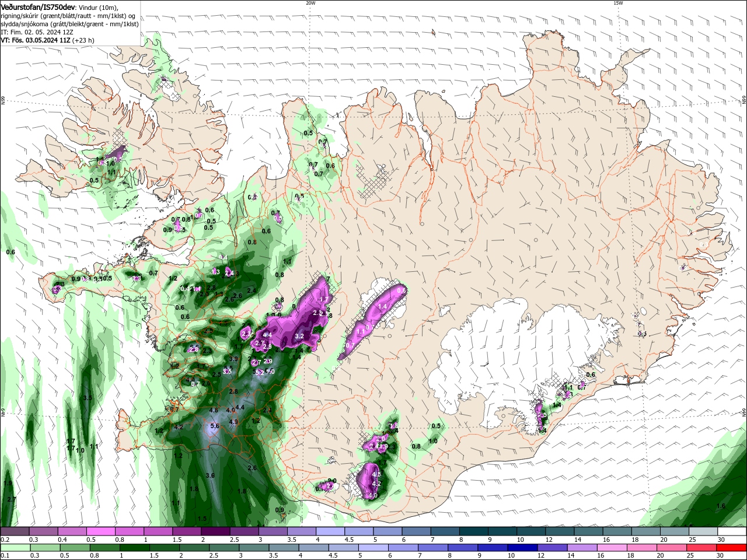747x560 pixels.
Task: Click the '15W' longitude label
Action: click(x=618, y=3)
